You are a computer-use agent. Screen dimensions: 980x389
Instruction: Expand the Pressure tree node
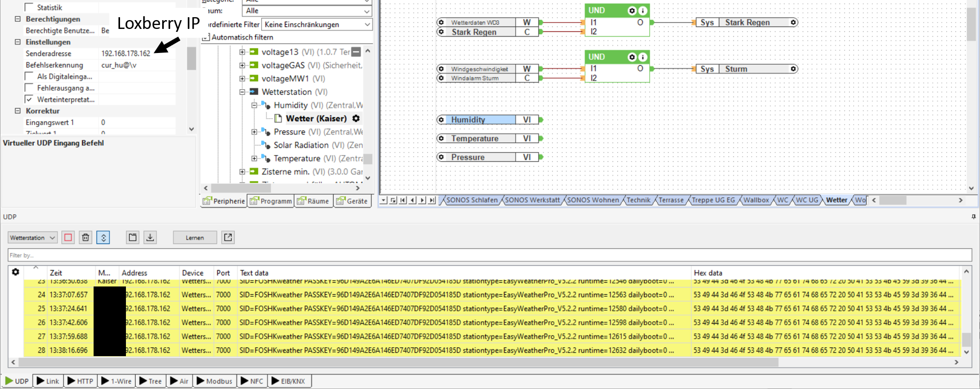[254, 132]
